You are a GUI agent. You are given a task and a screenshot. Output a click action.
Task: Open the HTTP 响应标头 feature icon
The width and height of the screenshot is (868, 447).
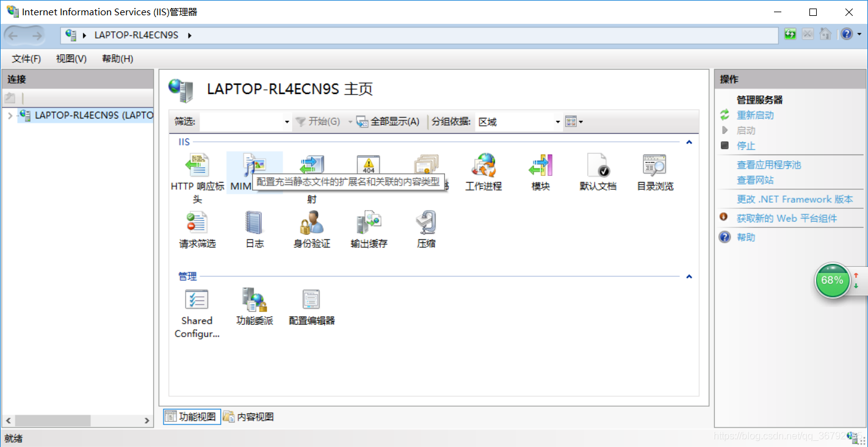(197, 165)
